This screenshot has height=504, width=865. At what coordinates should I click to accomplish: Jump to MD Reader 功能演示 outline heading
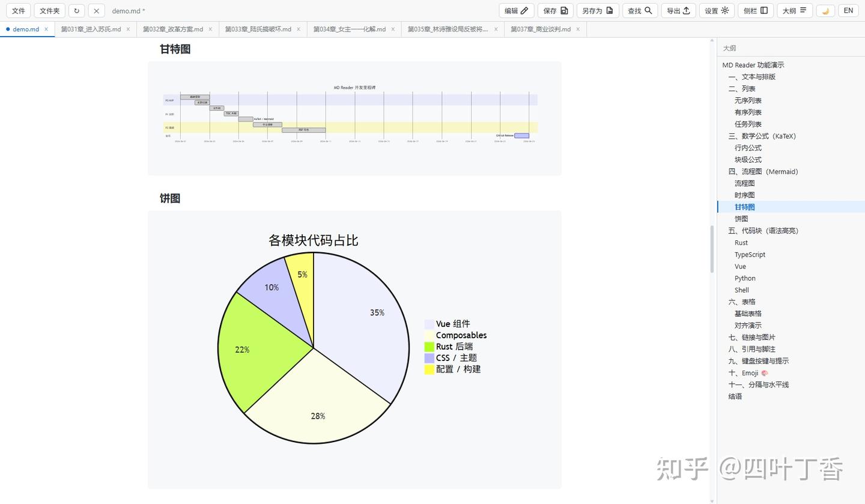click(x=753, y=65)
